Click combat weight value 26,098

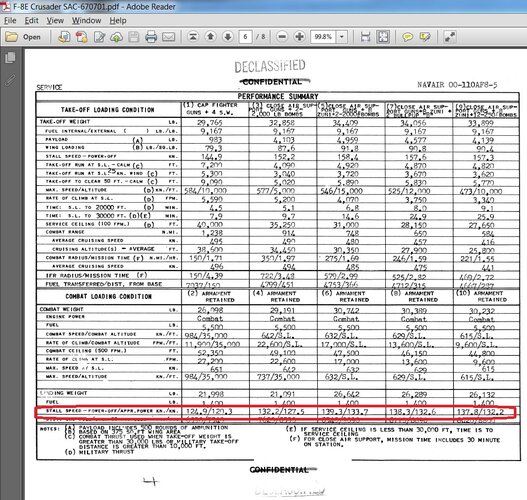pyautogui.click(x=210, y=310)
